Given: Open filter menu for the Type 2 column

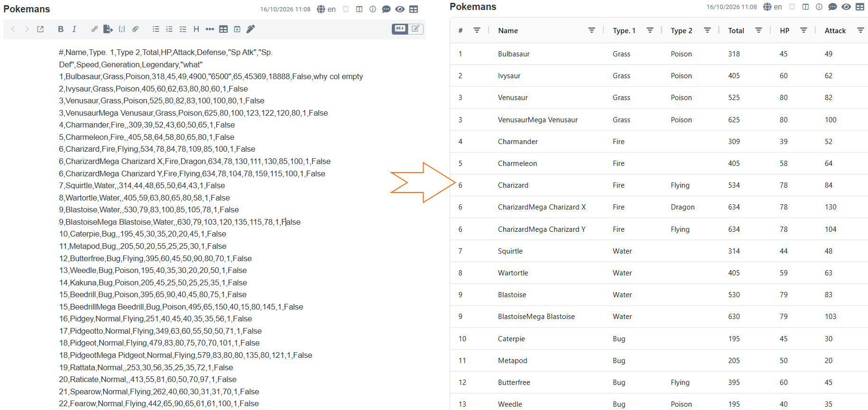Looking at the screenshot, I should tap(707, 30).
